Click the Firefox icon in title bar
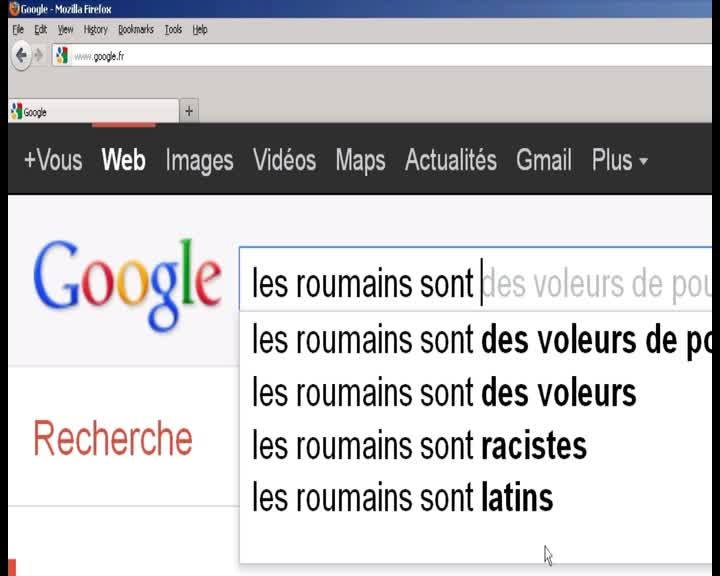 click(x=14, y=8)
